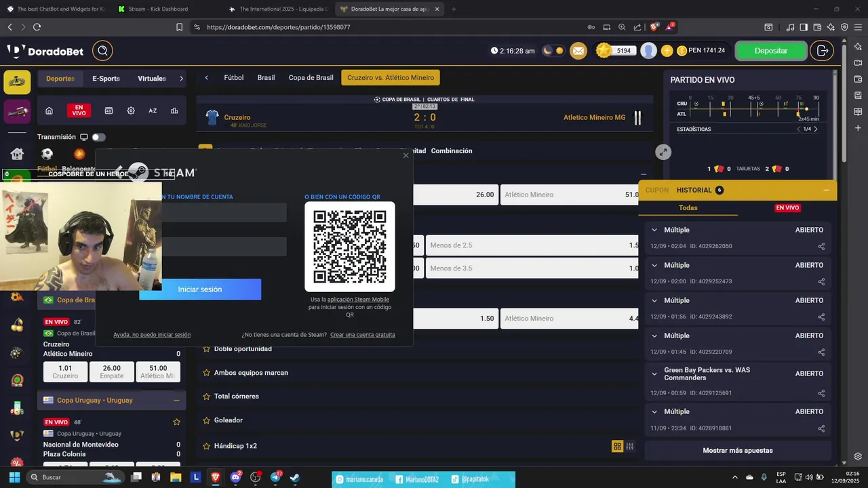The image size is (868, 488).
Task: Star the Hándicap 1x2 market
Action: pos(207,446)
